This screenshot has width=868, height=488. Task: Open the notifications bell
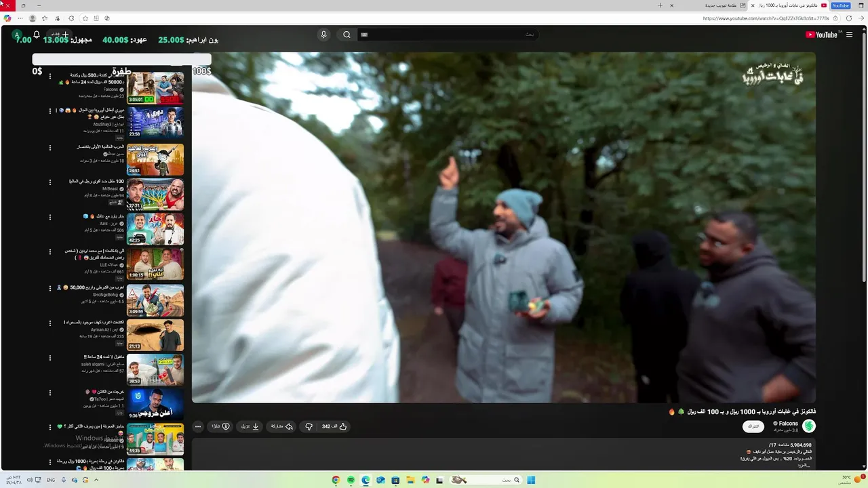pyautogui.click(x=37, y=35)
